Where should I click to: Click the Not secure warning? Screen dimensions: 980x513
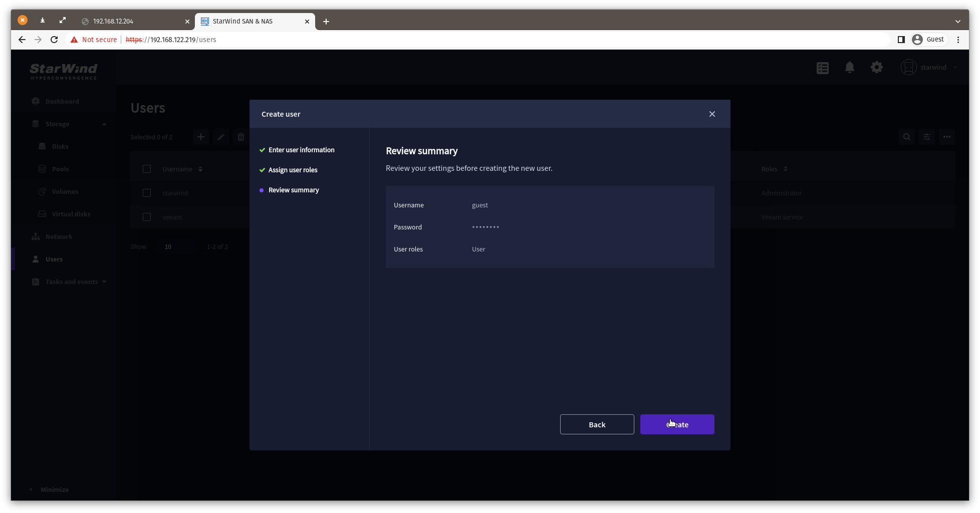pyautogui.click(x=94, y=40)
